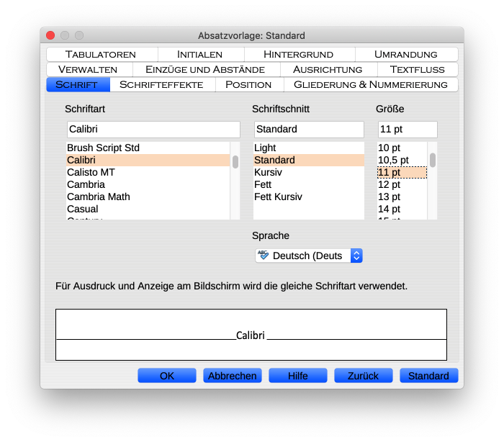Open Hilfe for this dialog
504x442 pixels.
click(298, 376)
